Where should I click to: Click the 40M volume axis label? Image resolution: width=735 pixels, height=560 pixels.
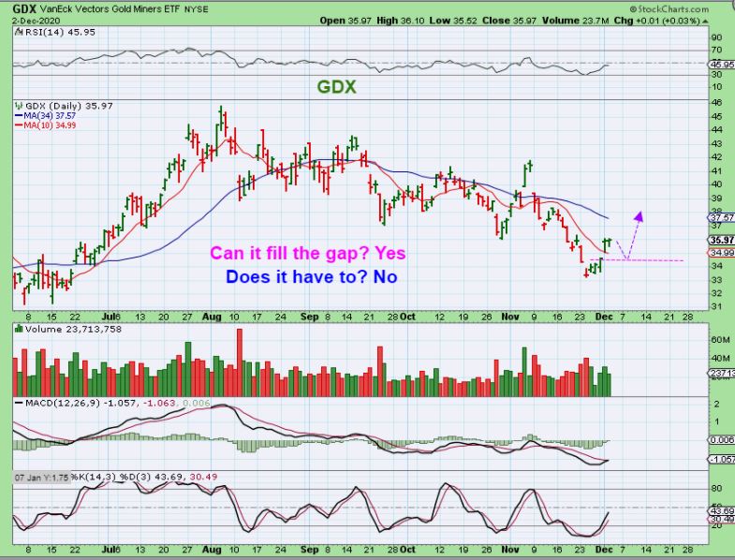720,358
